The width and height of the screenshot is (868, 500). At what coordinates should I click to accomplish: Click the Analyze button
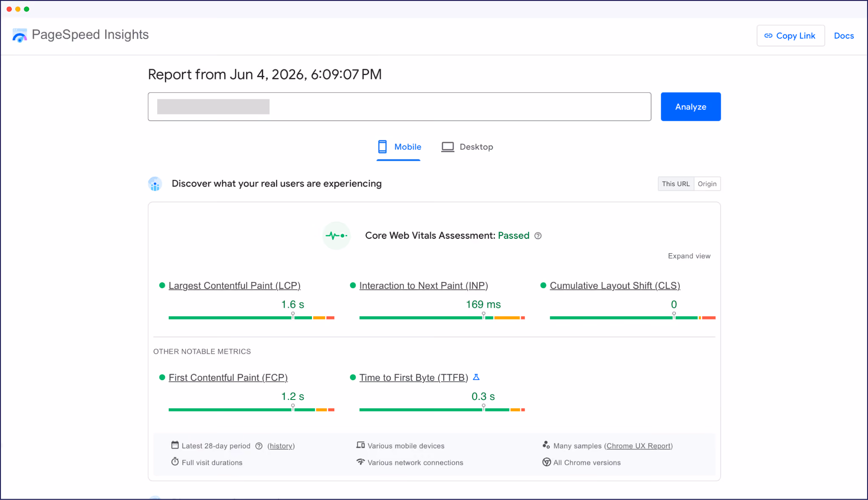(690, 107)
